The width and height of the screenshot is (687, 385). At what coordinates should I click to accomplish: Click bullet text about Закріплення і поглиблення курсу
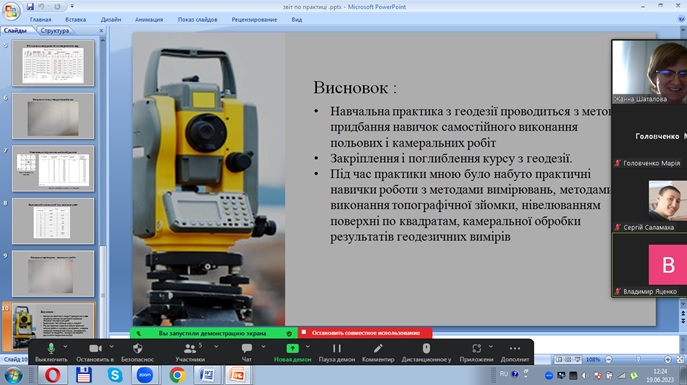(x=451, y=158)
